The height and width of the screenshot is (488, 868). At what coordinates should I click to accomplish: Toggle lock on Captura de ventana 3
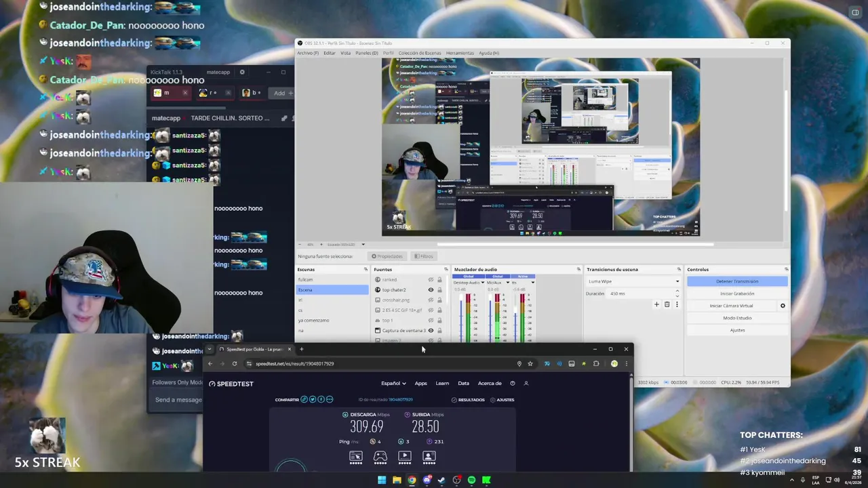point(439,330)
